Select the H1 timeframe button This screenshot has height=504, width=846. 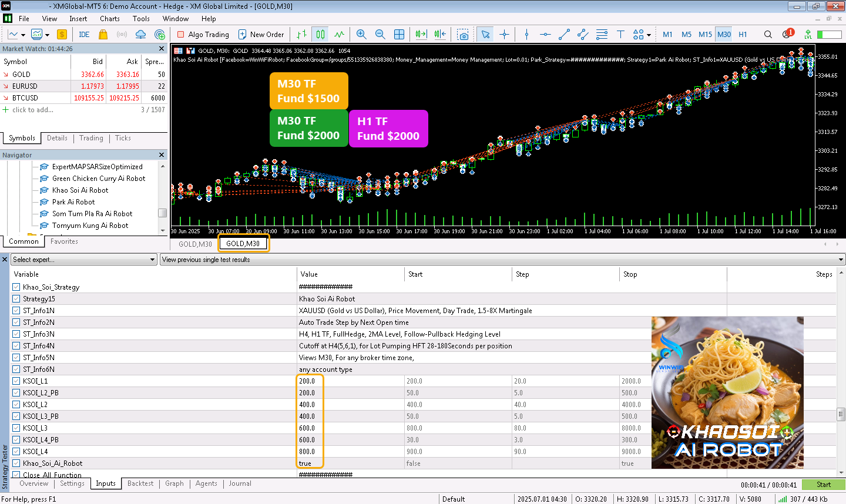pyautogui.click(x=743, y=35)
